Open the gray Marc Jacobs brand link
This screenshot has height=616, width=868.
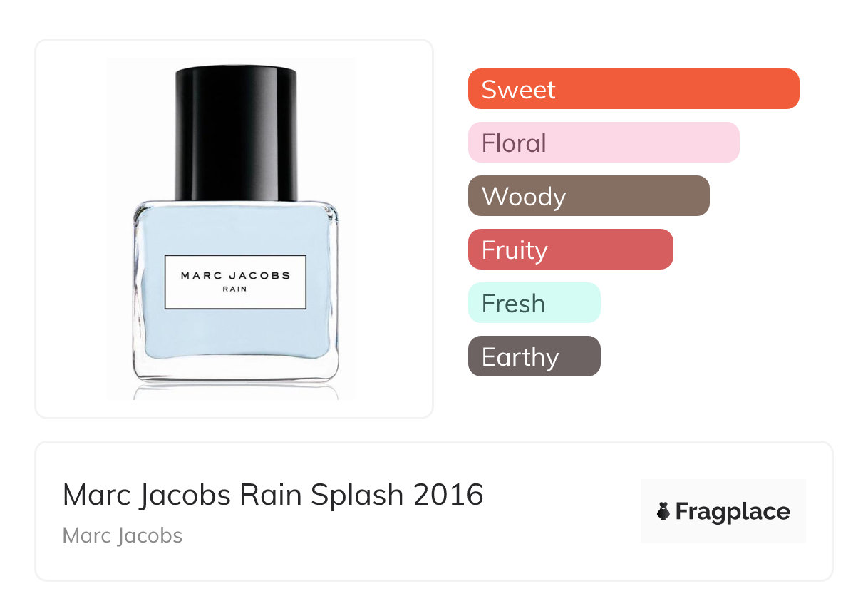point(123,535)
